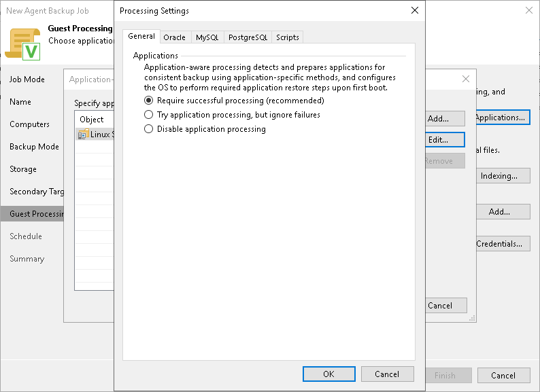Click Edit in application-aware dialog
The image size is (540, 392).
(445, 140)
